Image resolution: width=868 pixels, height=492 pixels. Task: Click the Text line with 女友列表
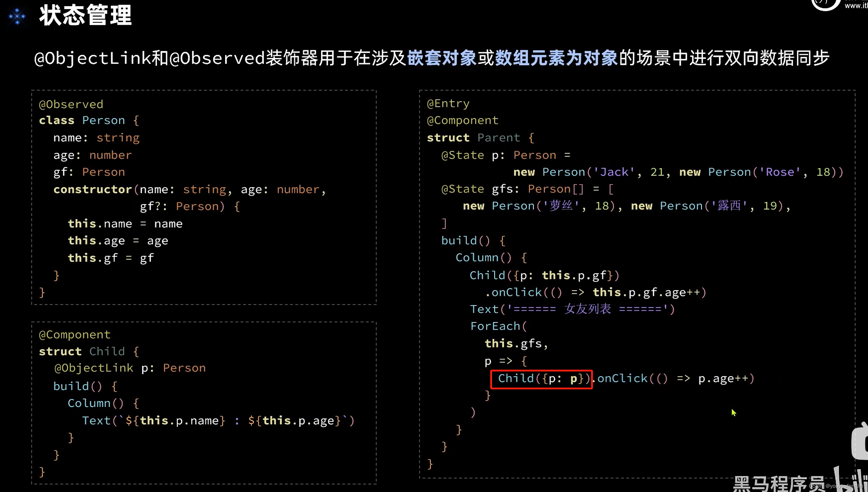[572, 309]
